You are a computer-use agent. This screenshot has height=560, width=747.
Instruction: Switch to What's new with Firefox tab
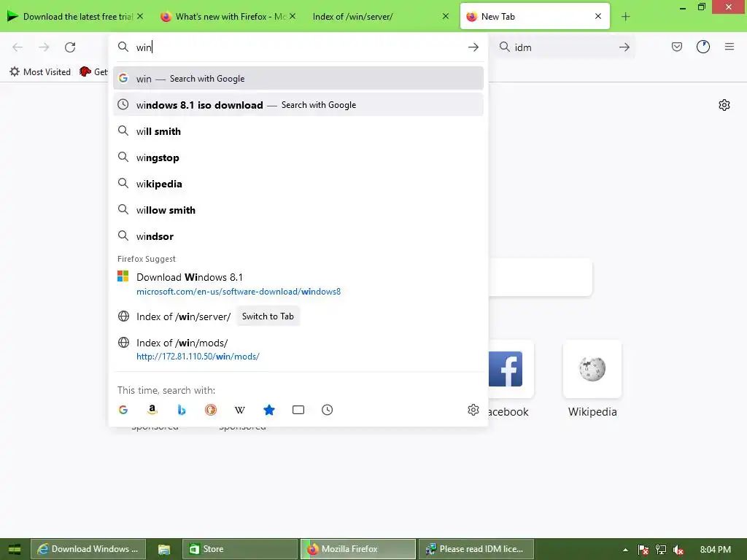point(228,17)
